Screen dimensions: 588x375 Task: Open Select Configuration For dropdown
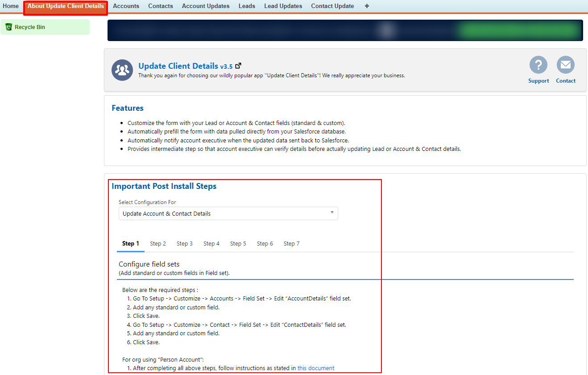[228, 213]
